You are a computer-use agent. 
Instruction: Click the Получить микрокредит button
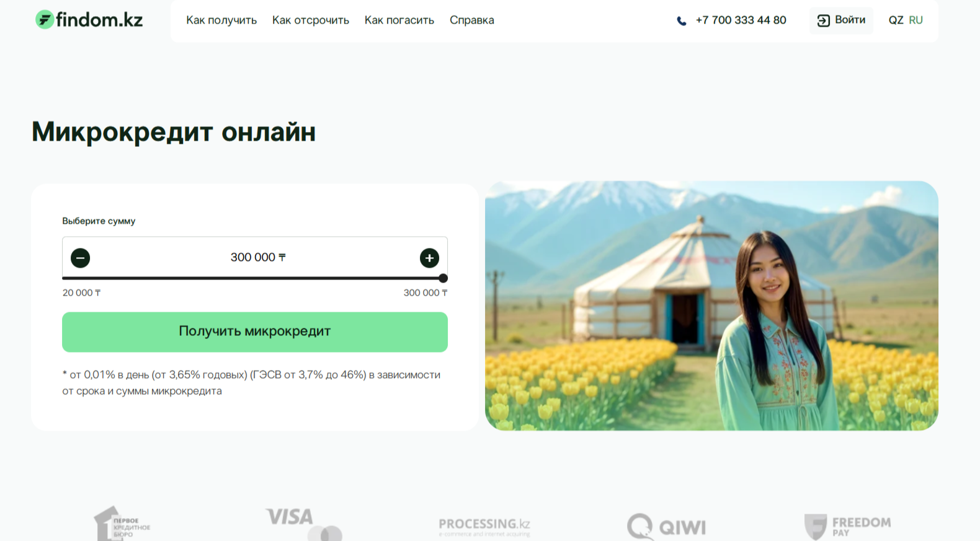255,332
